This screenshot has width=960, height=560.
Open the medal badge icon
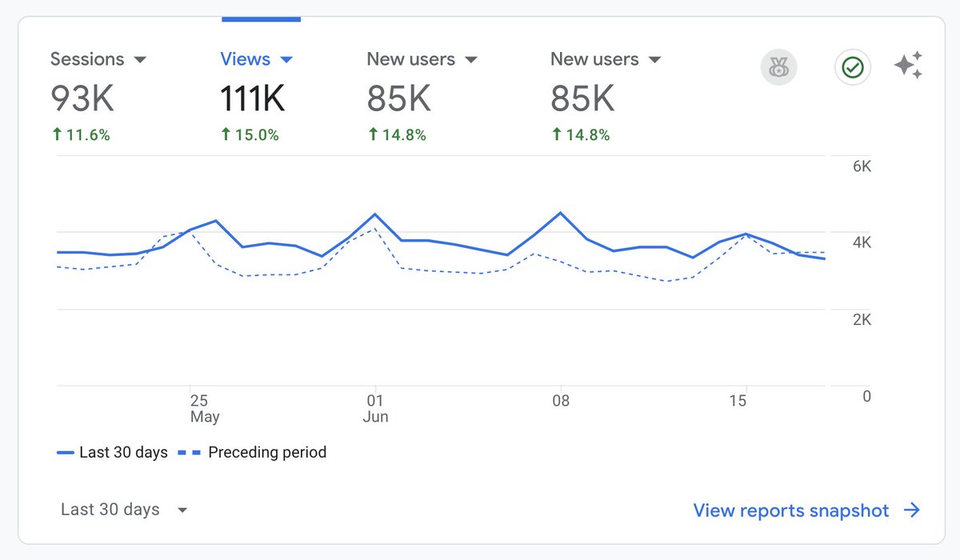778,68
